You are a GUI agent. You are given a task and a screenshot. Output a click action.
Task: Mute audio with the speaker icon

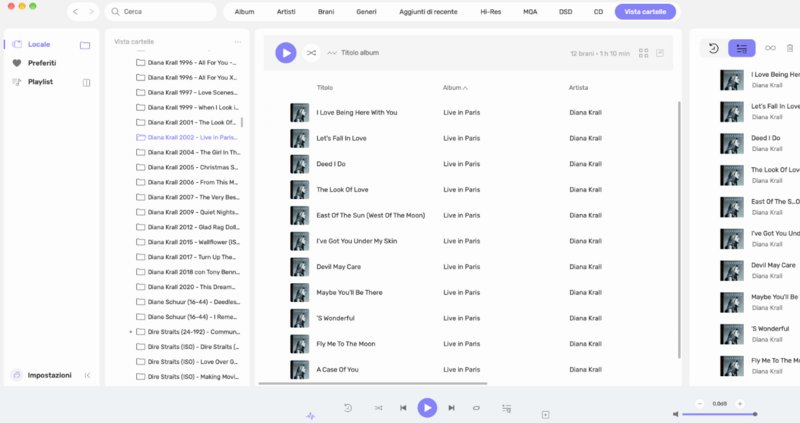(676, 414)
